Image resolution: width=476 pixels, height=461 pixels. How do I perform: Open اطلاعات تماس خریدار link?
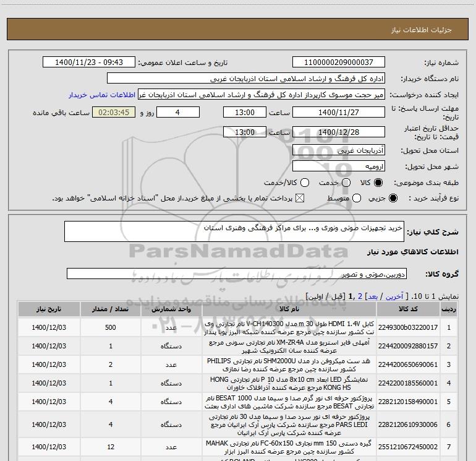(x=102, y=95)
